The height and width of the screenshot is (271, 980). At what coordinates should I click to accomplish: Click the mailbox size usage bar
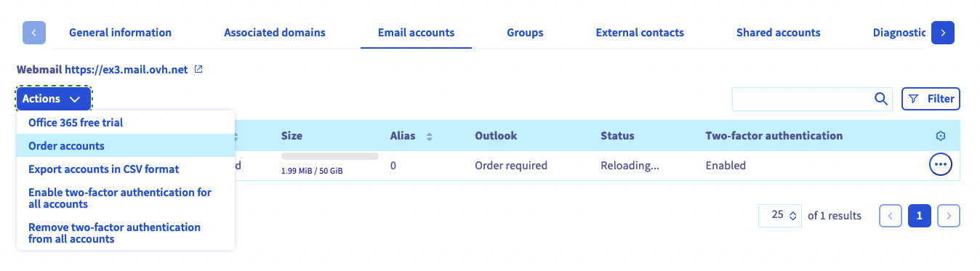(x=330, y=156)
